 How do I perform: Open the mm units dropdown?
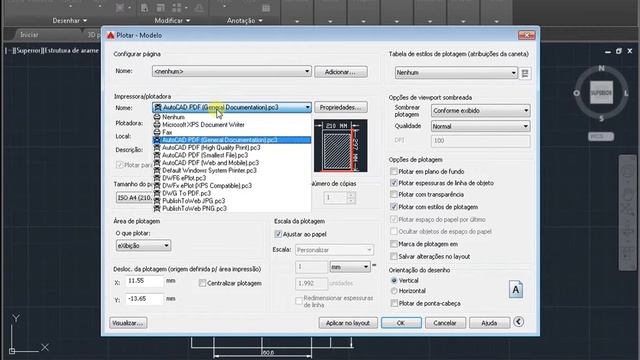click(x=350, y=267)
